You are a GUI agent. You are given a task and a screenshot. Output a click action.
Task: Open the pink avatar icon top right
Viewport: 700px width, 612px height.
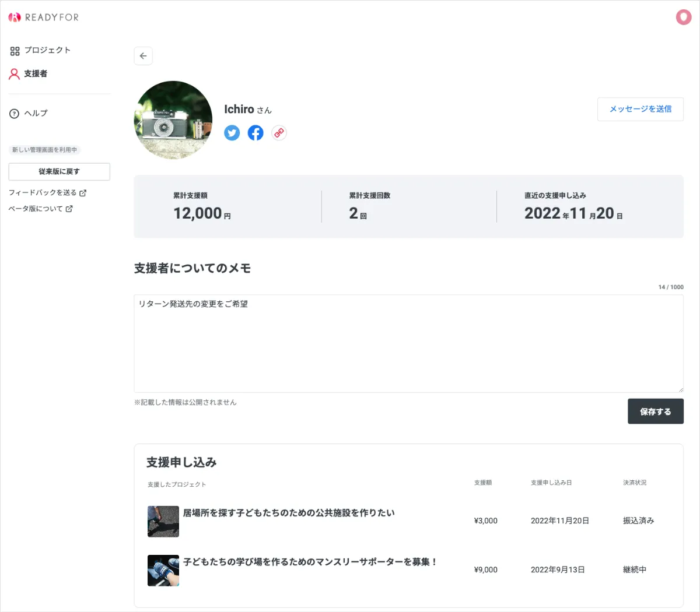(x=683, y=17)
